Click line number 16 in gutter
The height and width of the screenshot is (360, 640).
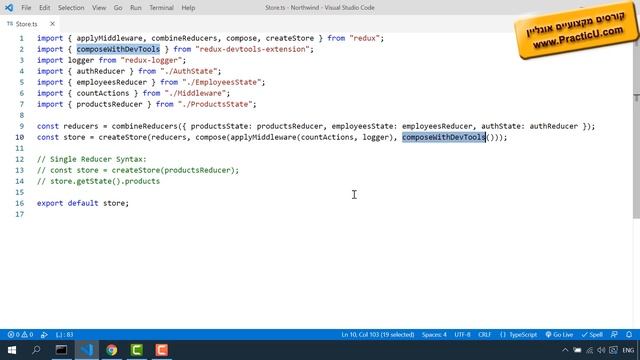(x=20, y=203)
